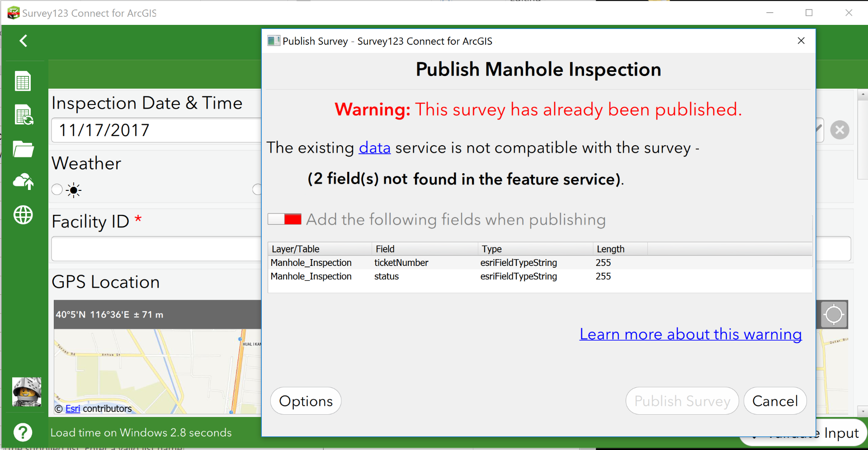Toggle 'Add the following fields when publishing'
This screenshot has height=450, width=868.
click(x=284, y=219)
